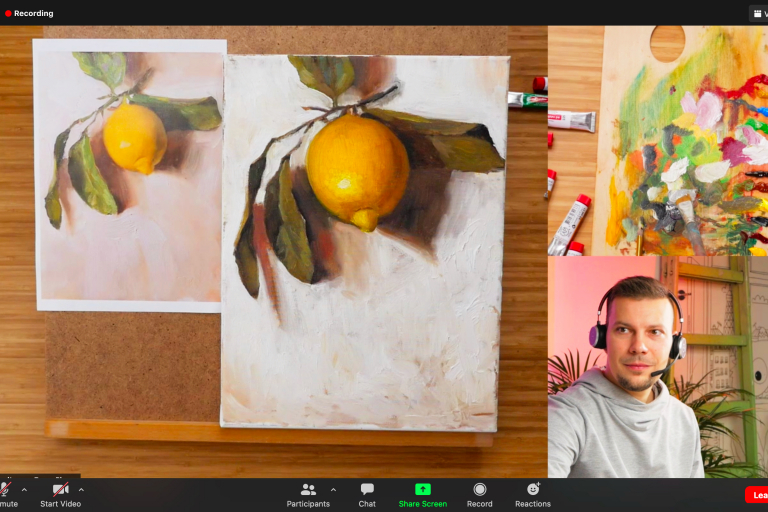768x512 pixels.
Task: Open the Participants panel
Action: pos(308,489)
